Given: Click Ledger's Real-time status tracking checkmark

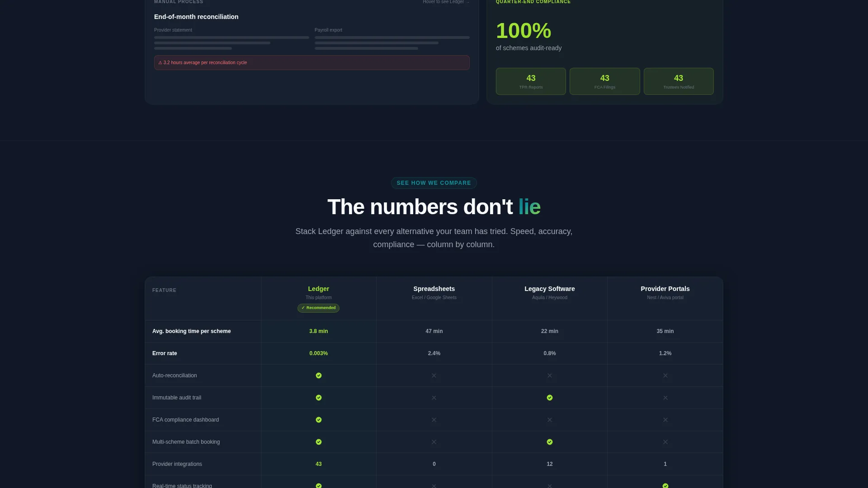Looking at the screenshot, I should pyautogui.click(x=319, y=486).
